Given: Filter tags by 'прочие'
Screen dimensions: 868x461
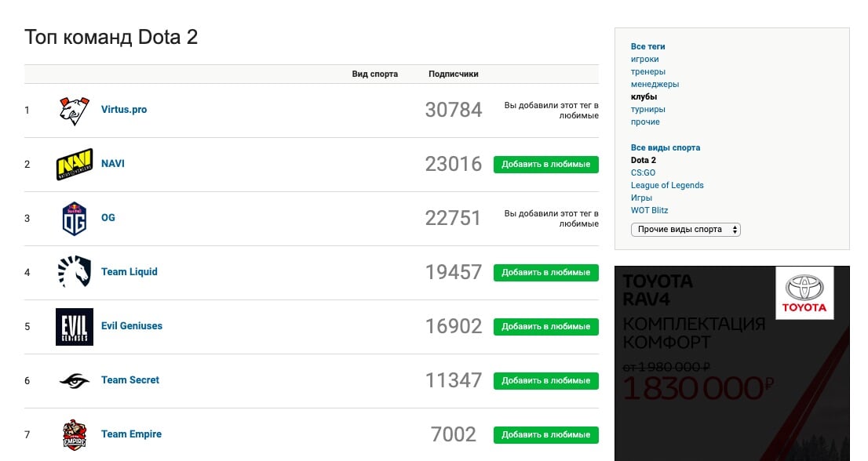Looking at the screenshot, I should click(645, 122).
